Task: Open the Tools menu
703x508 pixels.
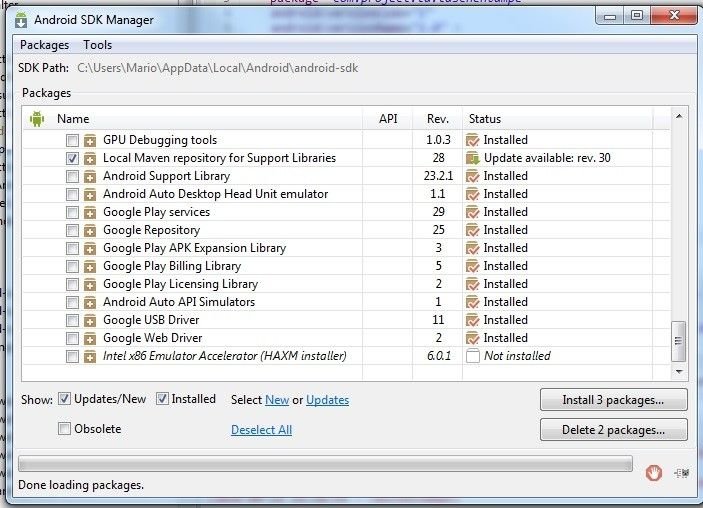Action: coord(97,45)
